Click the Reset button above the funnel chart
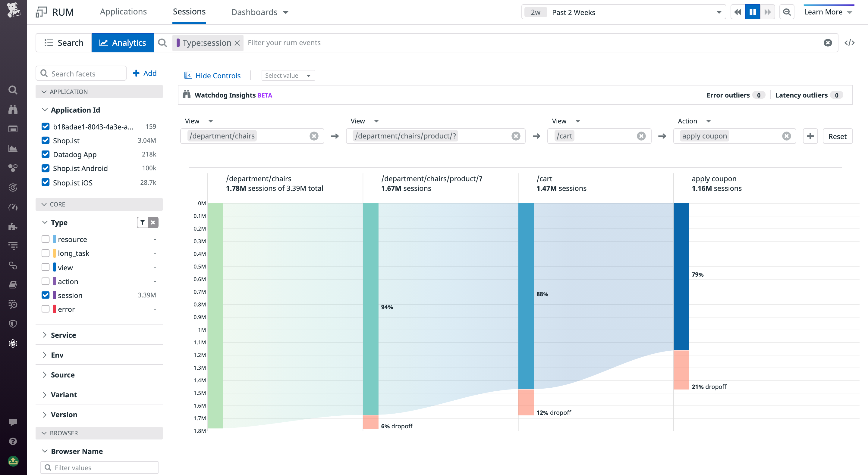This screenshot has width=868, height=475. [838, 136]
